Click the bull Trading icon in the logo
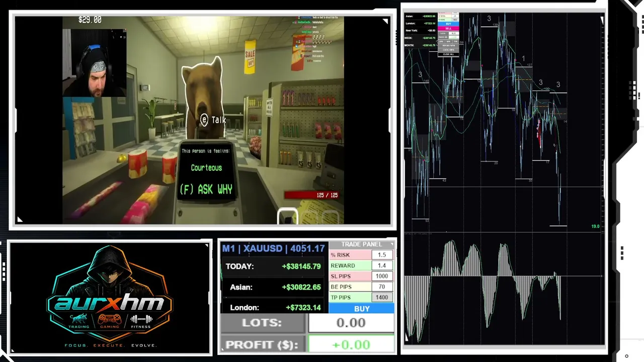644x362 pixels. (78, 319)
